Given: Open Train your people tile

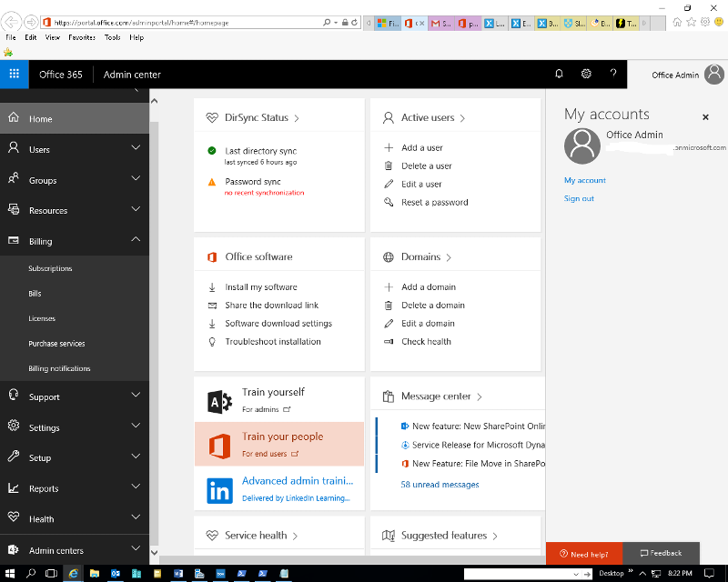Looking at the screenshot, I should (279, 444).
